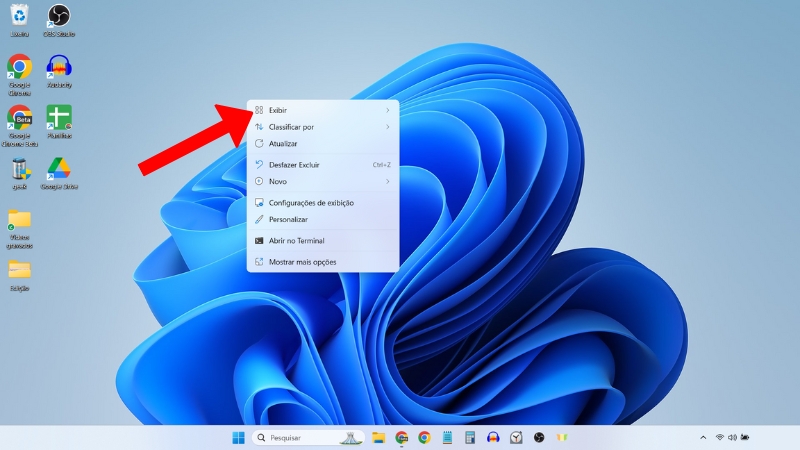Click the Lixeira recycle bin icon
The height and width of the screenshot is (450, 800).
(x=19, y=17)
